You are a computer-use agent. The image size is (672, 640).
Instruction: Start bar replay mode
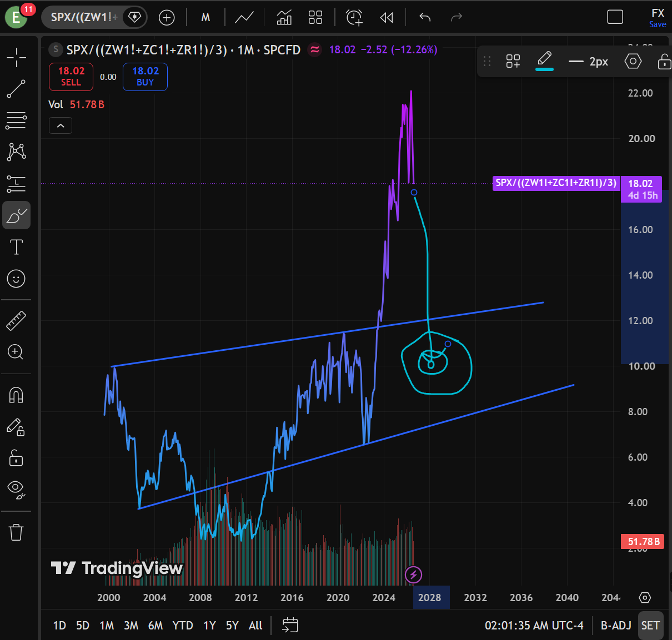point(387,18)
